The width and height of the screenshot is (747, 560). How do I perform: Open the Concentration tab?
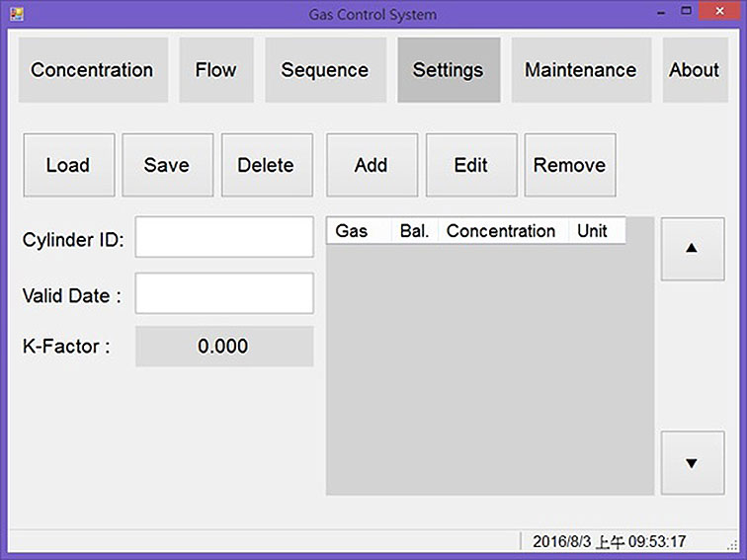92,70
